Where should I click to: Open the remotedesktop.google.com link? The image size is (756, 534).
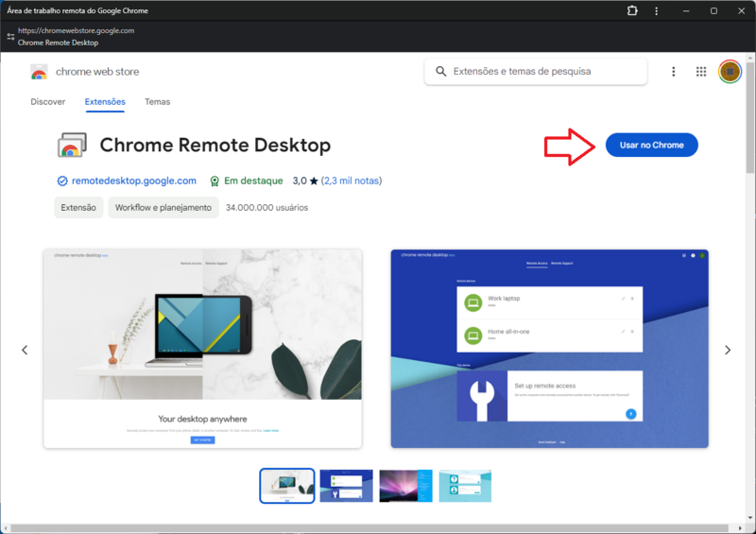coord(134,181)
